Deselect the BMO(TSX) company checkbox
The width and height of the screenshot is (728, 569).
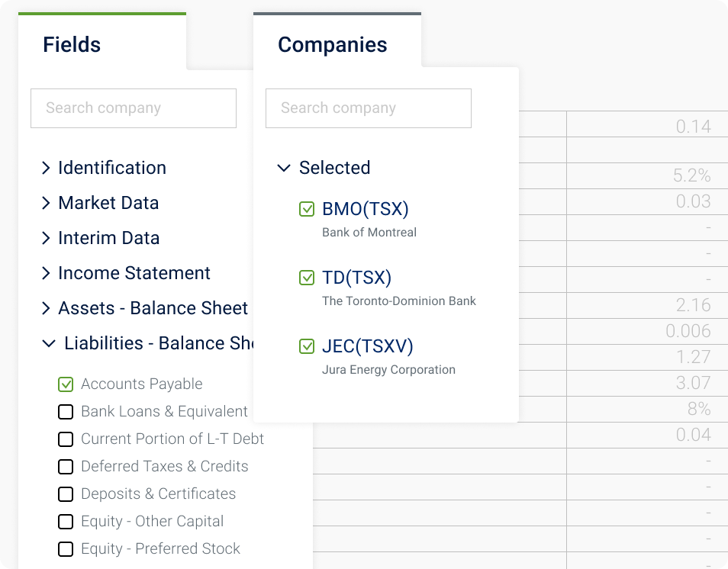click(x=307, y=209)
